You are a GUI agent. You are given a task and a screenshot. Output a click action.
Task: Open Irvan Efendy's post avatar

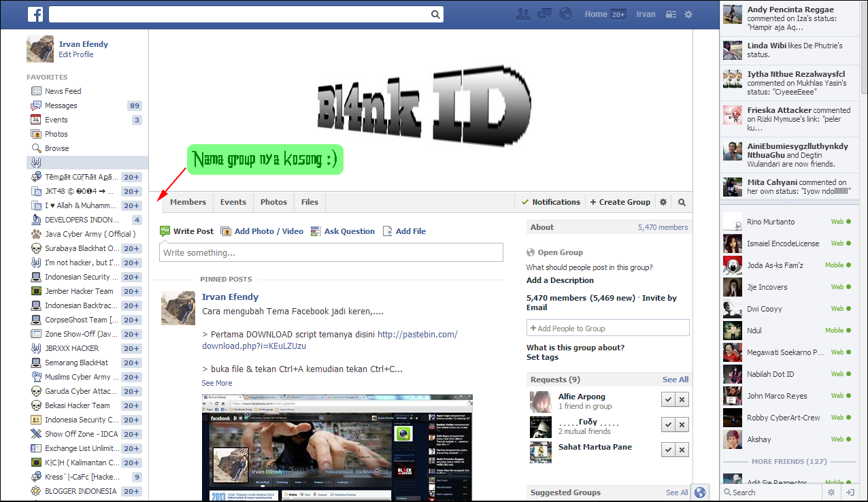[x=178, y=308]
